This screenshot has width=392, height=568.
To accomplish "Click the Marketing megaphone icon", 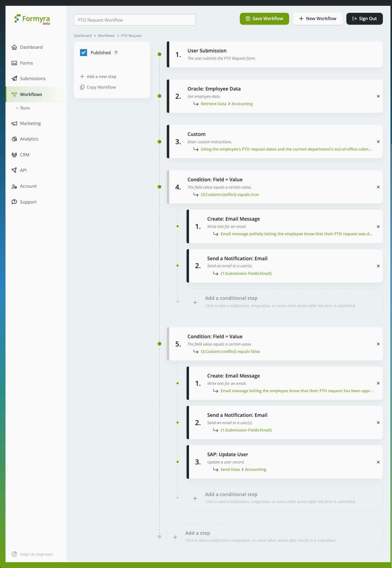I will [x=14, y=123].
